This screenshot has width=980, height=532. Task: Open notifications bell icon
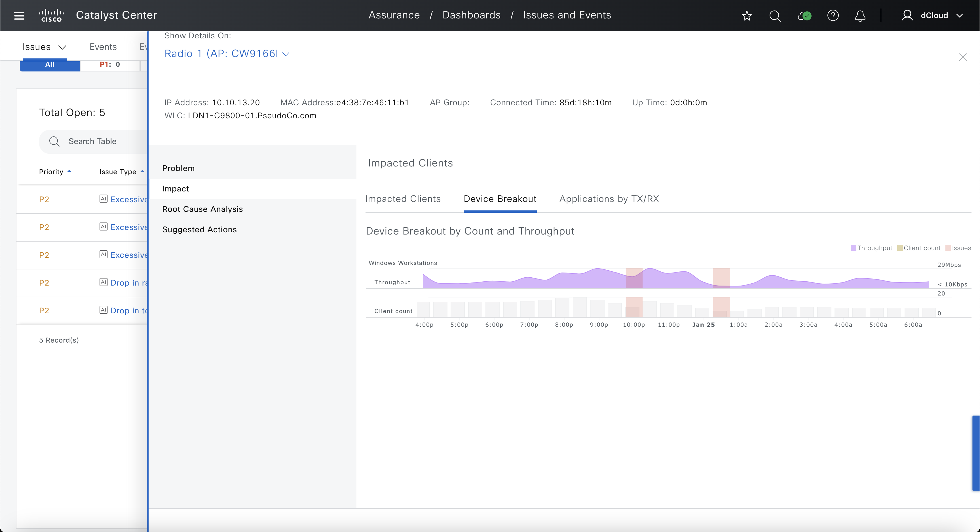860,16
